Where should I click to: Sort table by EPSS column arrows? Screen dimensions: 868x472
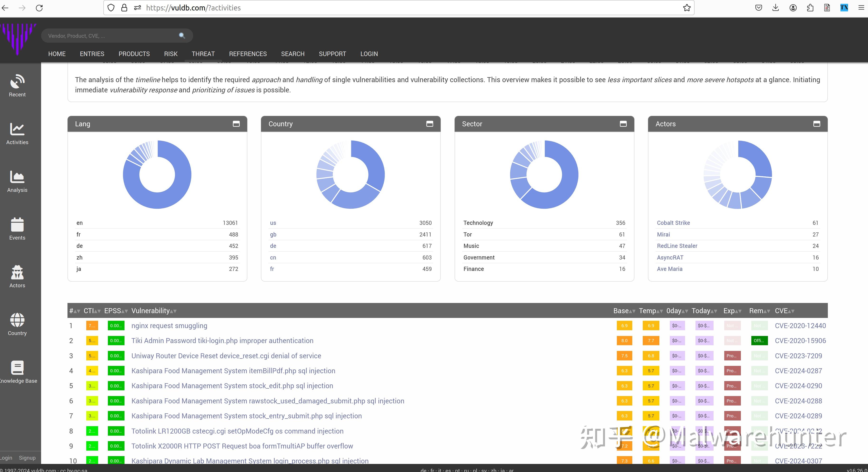click(125, 312)
